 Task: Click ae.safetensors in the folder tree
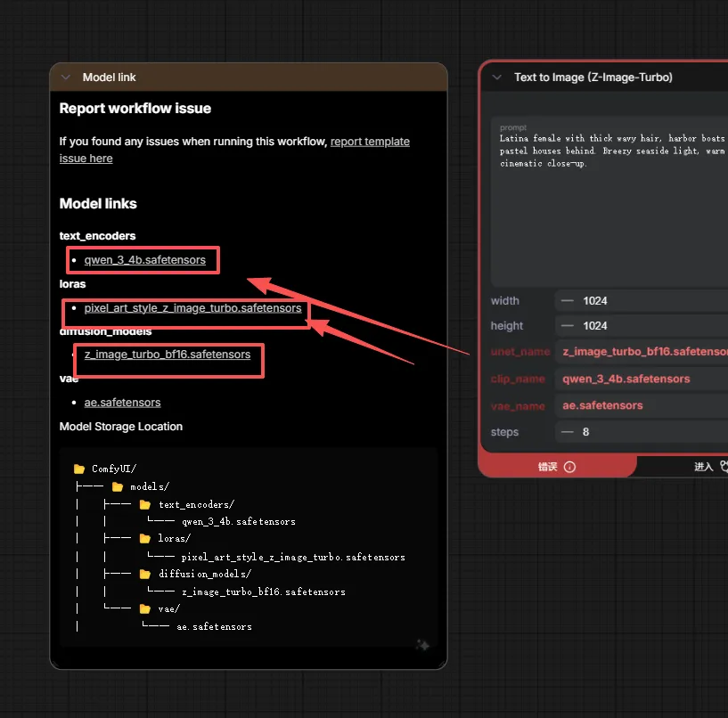point(214,626)
